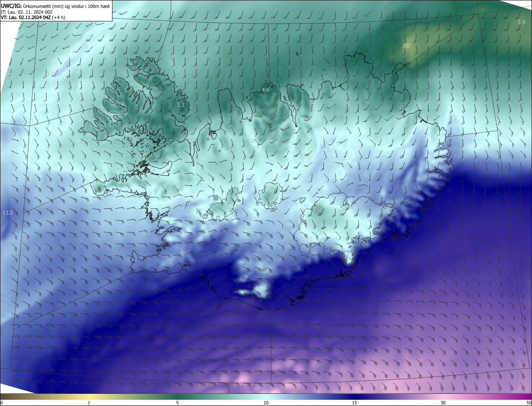Image resolution: width=532 pixels, height=406 pixels.
Task: Click the '30' tick on the color scale
Action: (x=443, y=403)
